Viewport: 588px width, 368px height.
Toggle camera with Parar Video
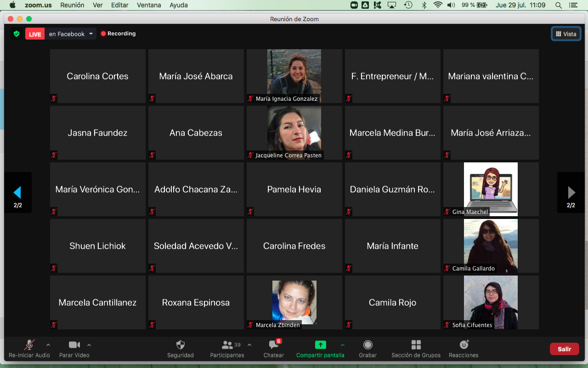click(x=74, y=345)
